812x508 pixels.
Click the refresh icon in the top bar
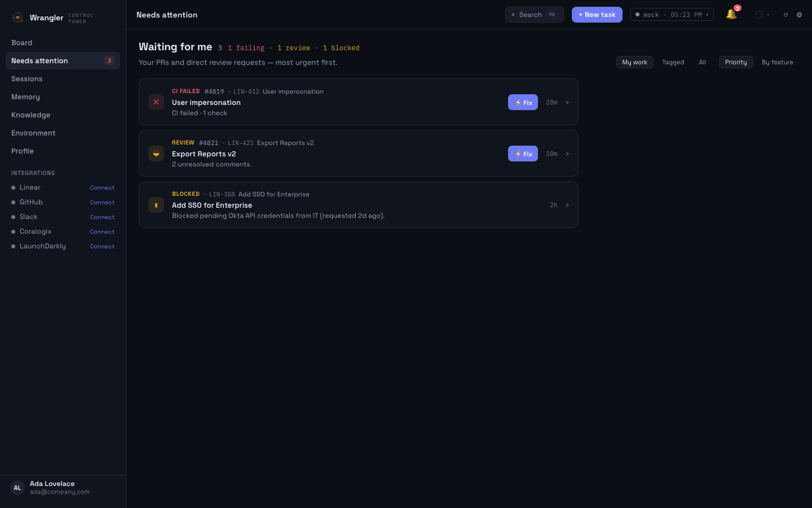[785, 15]
